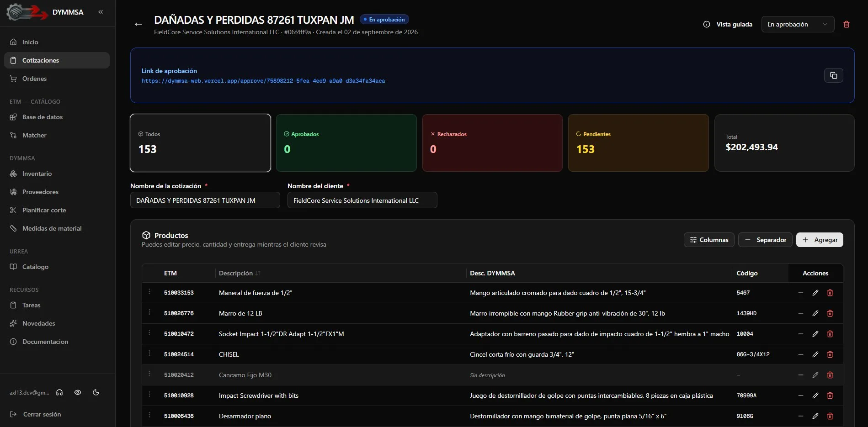Edit the Nombre del cliente field

[x=362, y=200]
